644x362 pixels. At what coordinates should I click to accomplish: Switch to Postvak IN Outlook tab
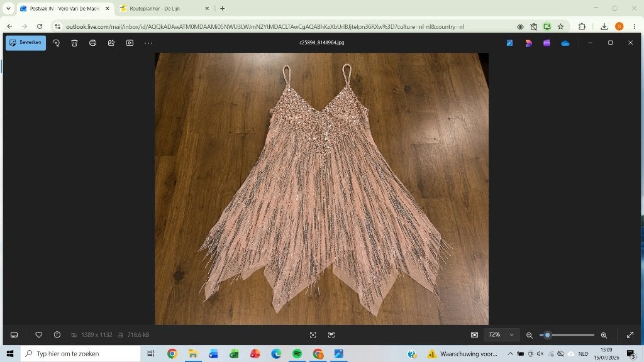click(65, 8)
